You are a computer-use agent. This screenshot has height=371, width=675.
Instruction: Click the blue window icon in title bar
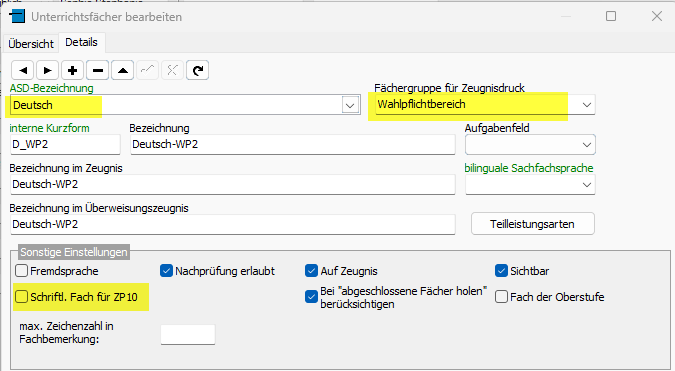pyautogui.click(x=17, y=16)
